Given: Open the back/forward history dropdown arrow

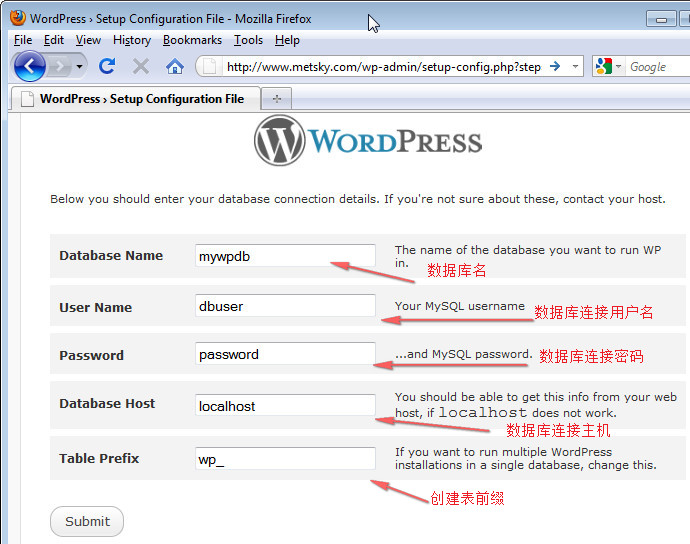Looking at the screenshot, I should [x=79, y=67].
